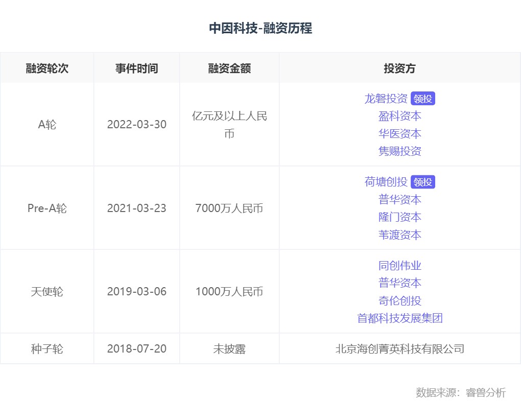The image size is (521, 420).
Task: Open the 荷塘创投 investor link
Action: tap(386, 182)
